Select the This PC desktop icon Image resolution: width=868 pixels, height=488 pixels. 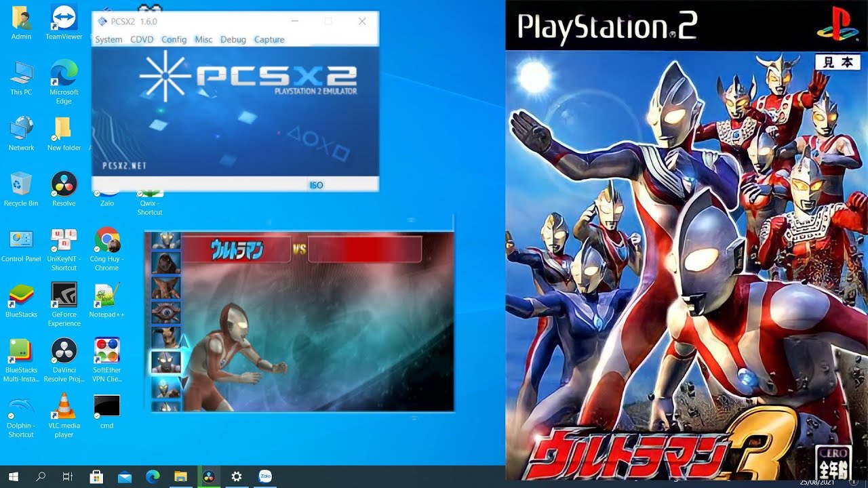click(x=21, y=78)
